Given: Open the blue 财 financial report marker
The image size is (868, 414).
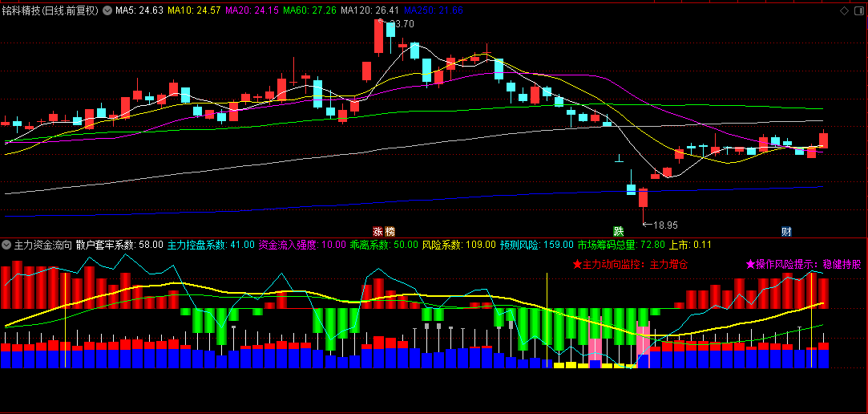Looking at the screenshot, I should click(x=786, y=230).
